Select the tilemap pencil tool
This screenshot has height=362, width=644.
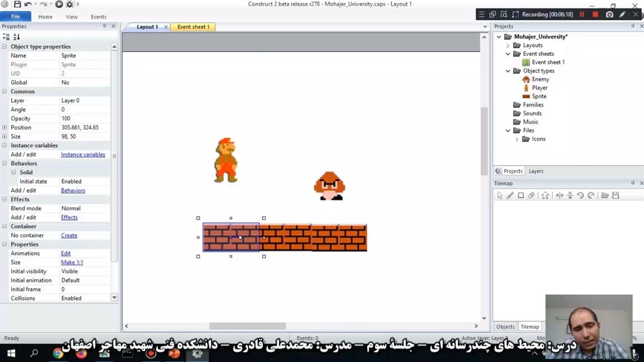tap(510, 196)
